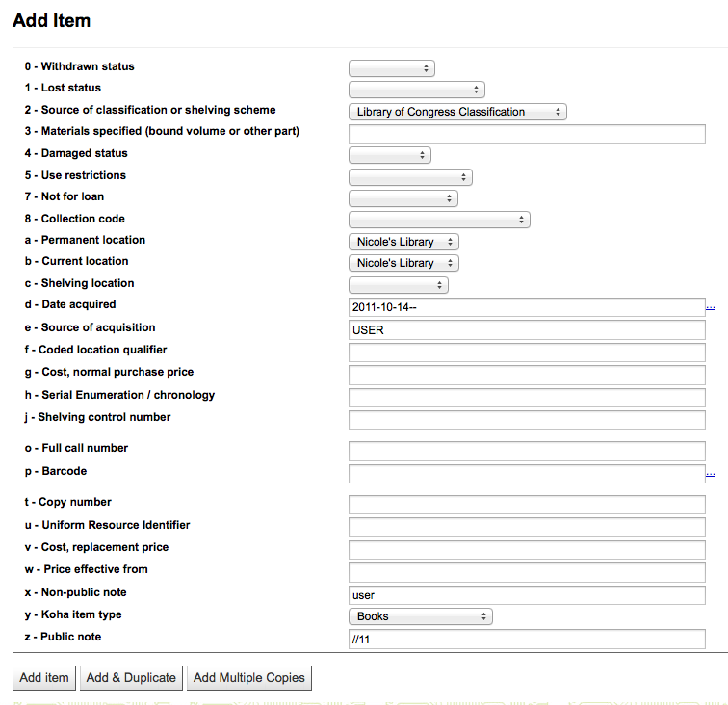The height and width of the screenshot is (705, 728).
Task: Change the Permanent location dropdown
Action: [x=403, y=242]
